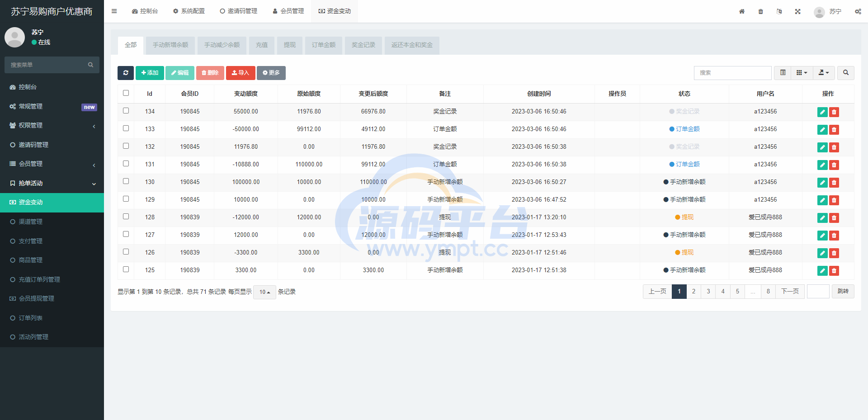Expand the 会员管理 sidebar menu
The image size is (868, 420).
tap(52, 164)
